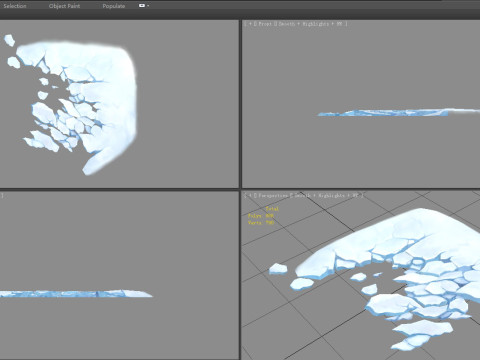
Task: Open the Front viewport plus menu
Action: (x=250, y=24)
